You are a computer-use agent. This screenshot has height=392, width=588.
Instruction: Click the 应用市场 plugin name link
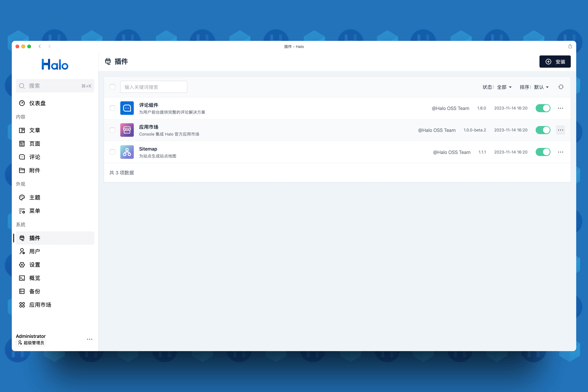pos(149,127)
